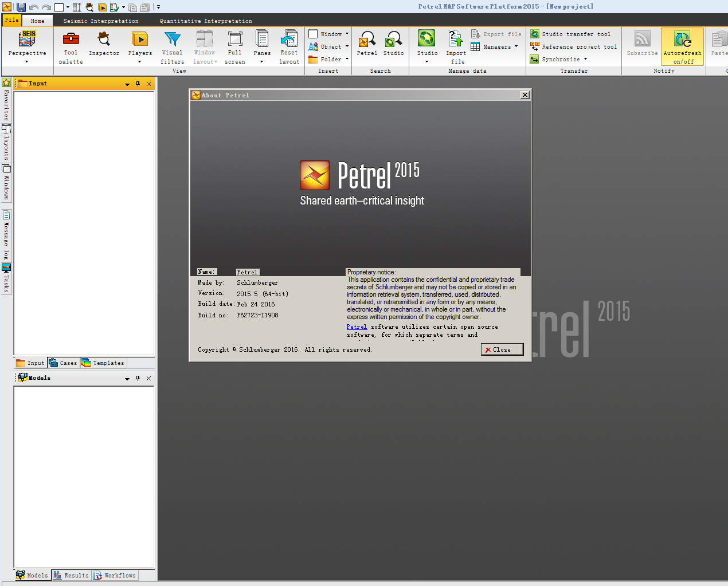
Task: Click the redo arrow in the quick access toolbar
Action: tap(46, 7)
